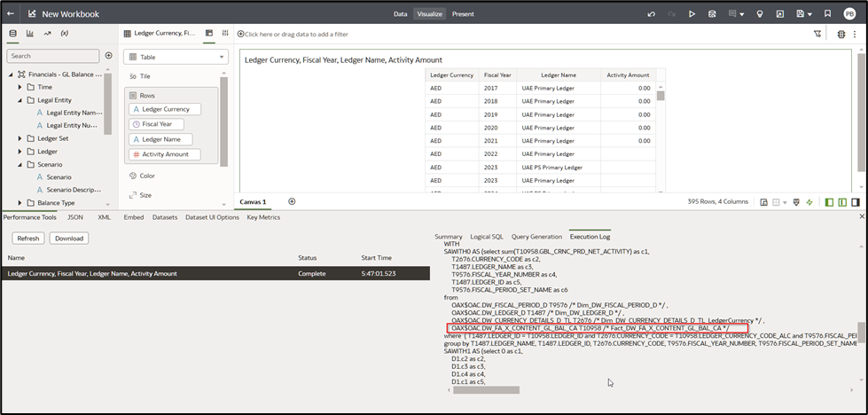Expand the Ledger Set folder

[20, 138]
